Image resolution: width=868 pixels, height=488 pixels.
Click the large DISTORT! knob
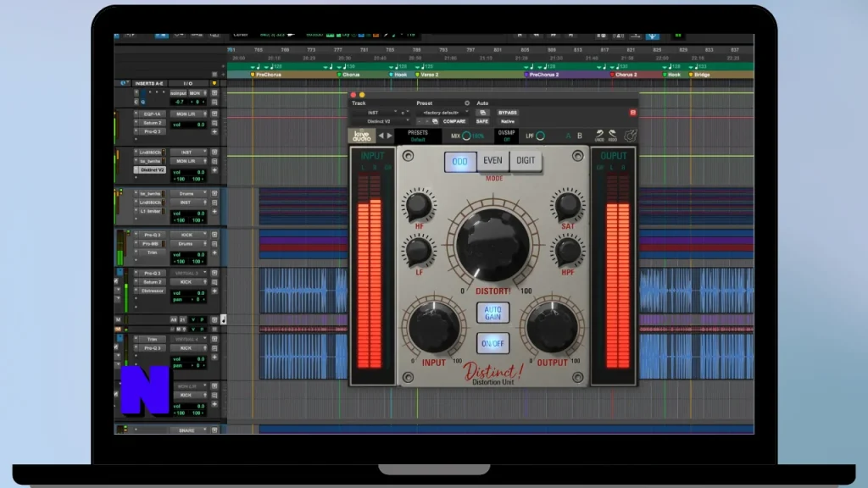492,245
